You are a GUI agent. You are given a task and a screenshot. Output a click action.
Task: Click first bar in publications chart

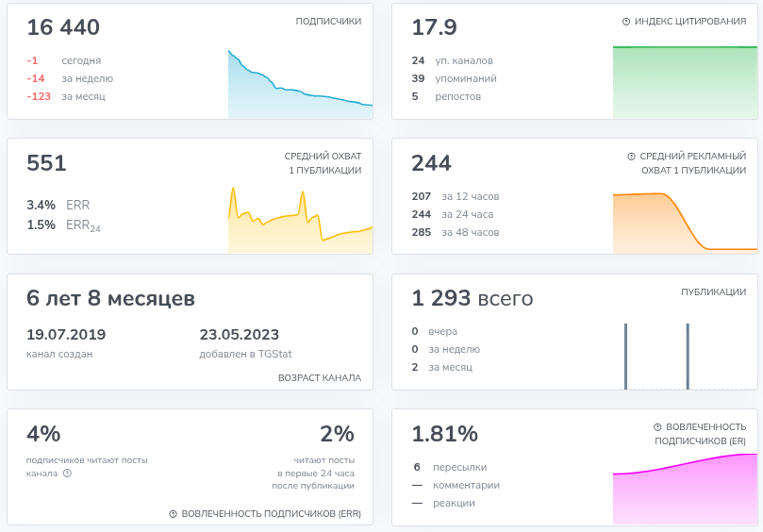click(x=626, y=357)
